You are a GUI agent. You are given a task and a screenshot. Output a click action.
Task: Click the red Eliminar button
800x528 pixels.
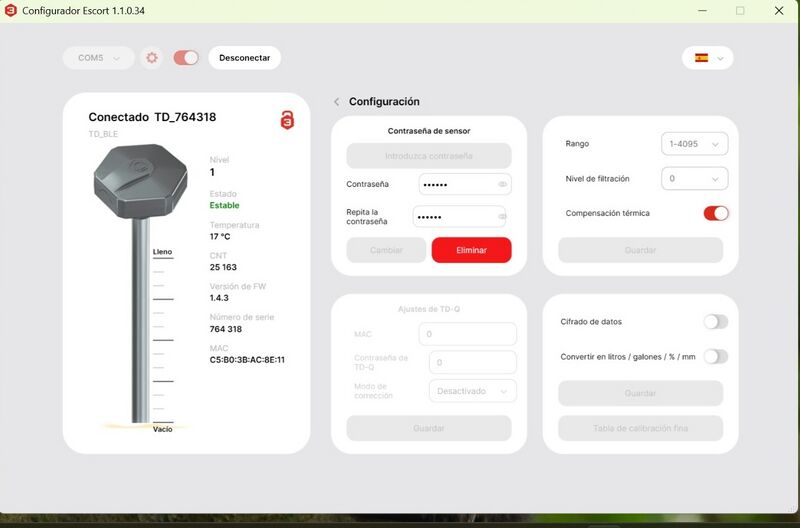[471, 250]
